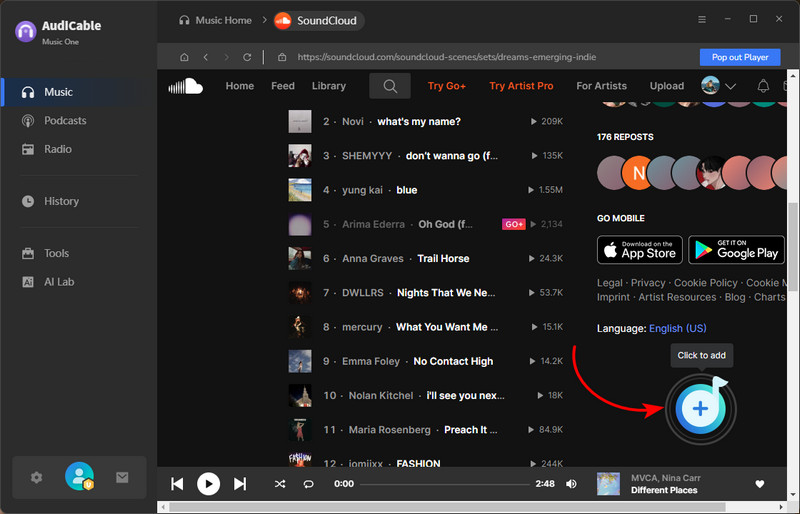Click the anime-style reposter avatar
Image resolution: width=800 pixels, height=514 pixels.
(x=712, y=173)
